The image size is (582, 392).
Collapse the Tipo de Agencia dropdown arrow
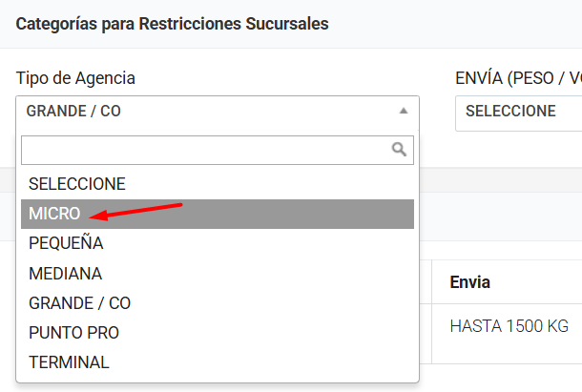click(x=404, y=111)
